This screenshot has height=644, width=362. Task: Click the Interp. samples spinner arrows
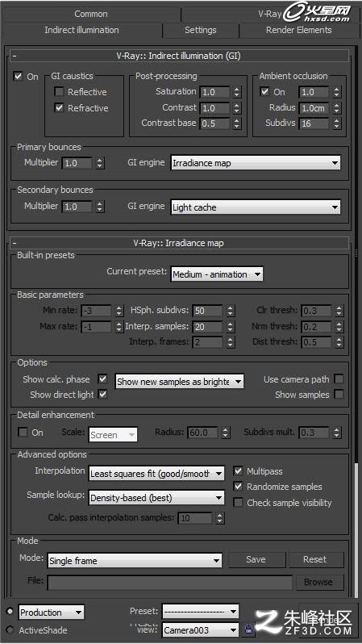point(231,327)
